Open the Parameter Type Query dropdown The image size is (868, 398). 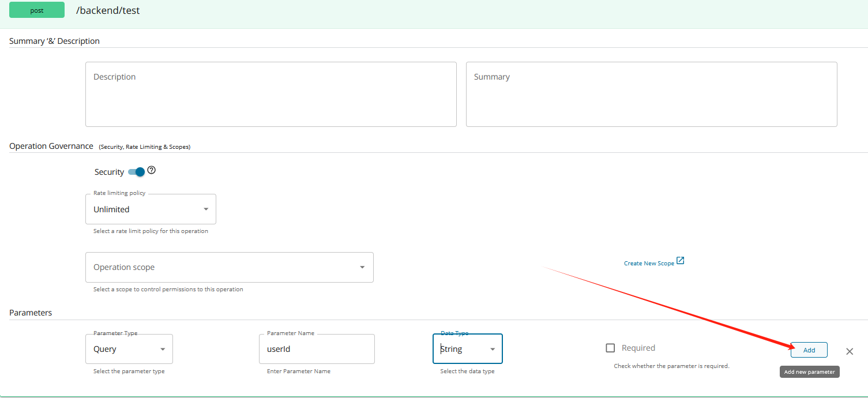(x=129, y=349)
